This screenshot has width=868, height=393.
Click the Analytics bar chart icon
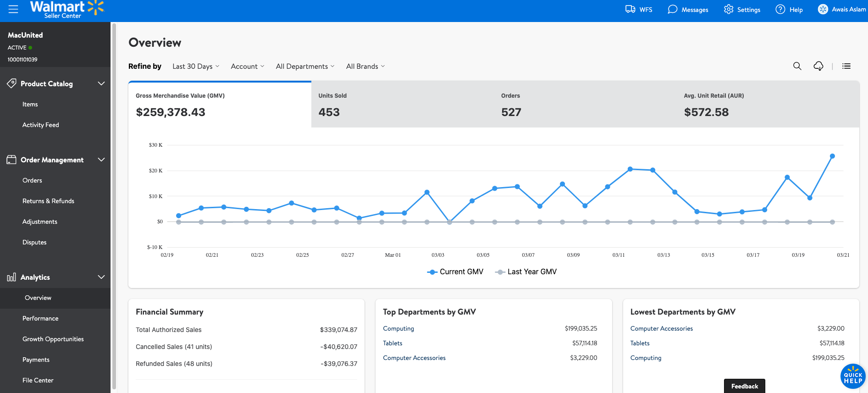(x=11, y=277)
